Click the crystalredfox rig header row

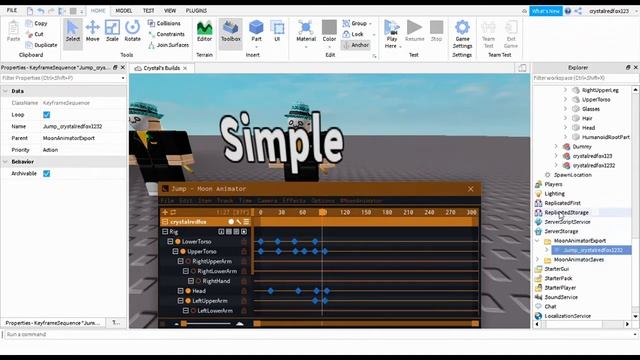(206, 222)
